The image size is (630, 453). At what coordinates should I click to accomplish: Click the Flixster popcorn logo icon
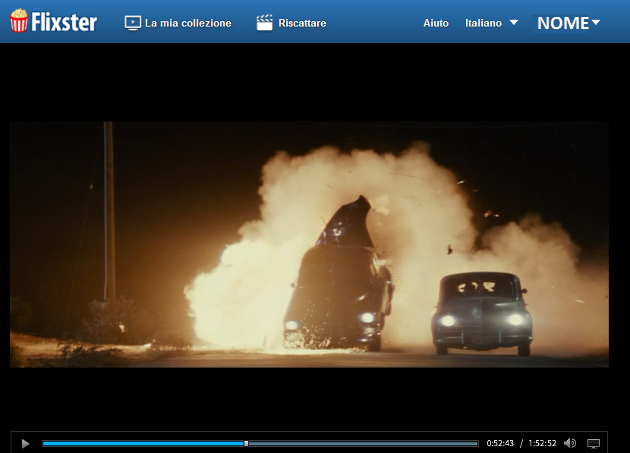[19, 20]
